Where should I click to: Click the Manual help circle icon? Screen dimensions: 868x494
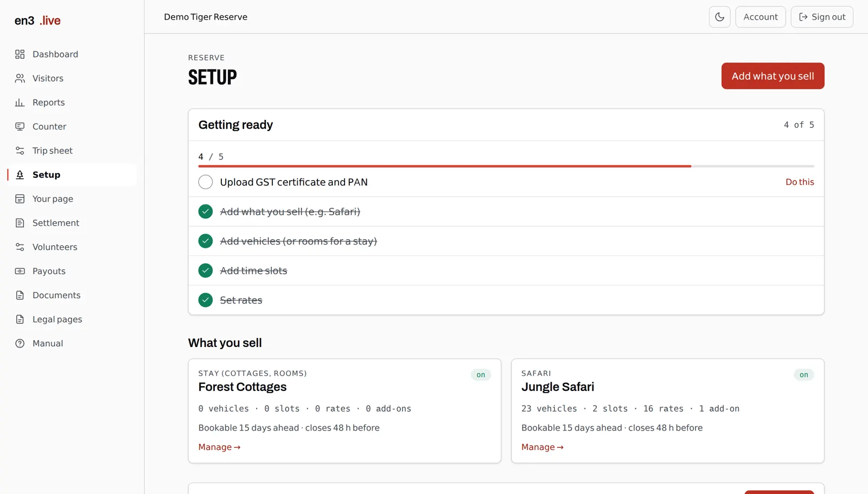pos(20,343)
